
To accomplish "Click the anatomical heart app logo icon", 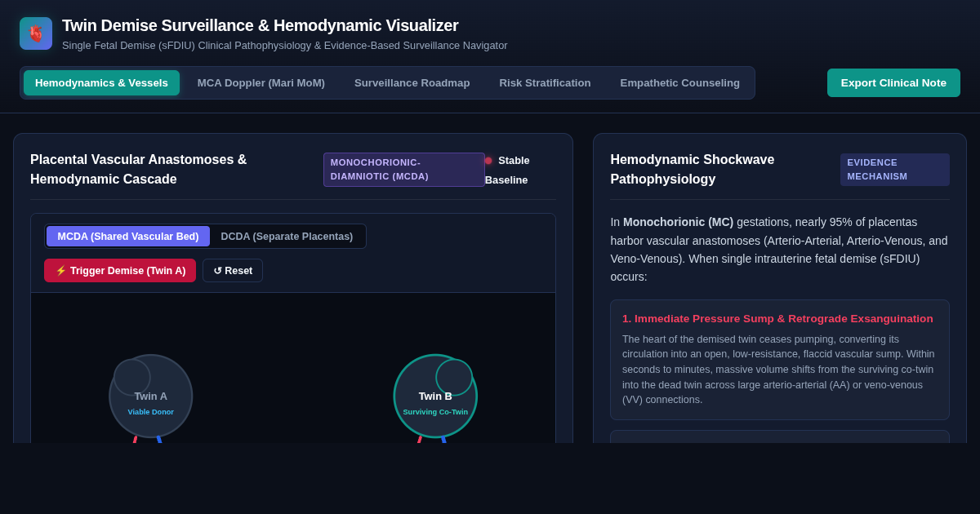I will pos(36,33).
